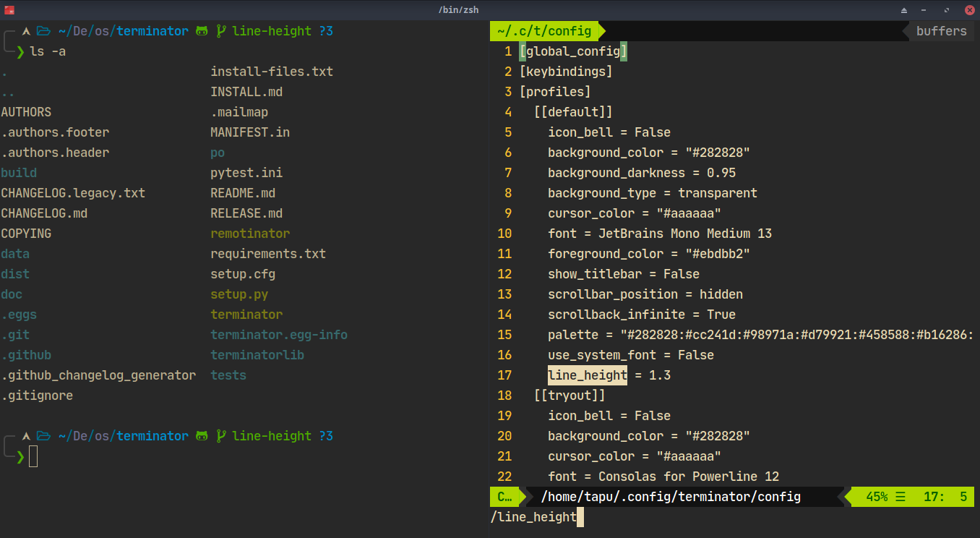Click the file path '/home/tapu/.config/terminator/config' in the status line
Screen dimensions: 980x538
[x=671, y=497]
